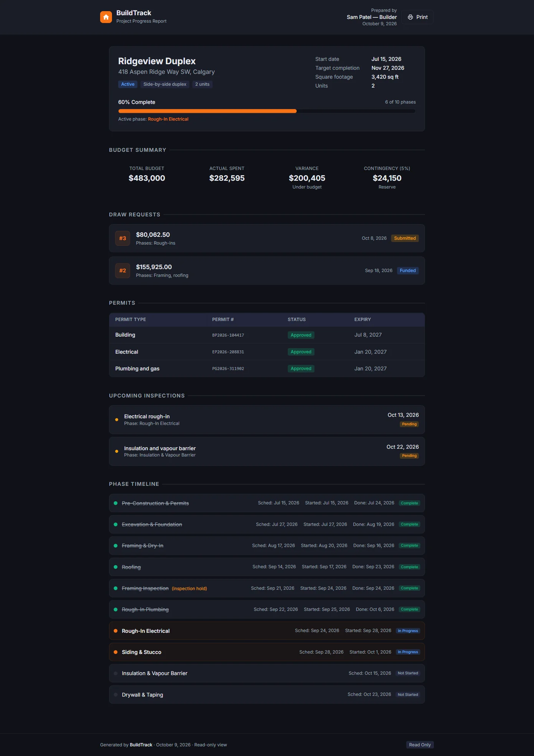Click the 60% completion progress bar

(x=267, y=111)
